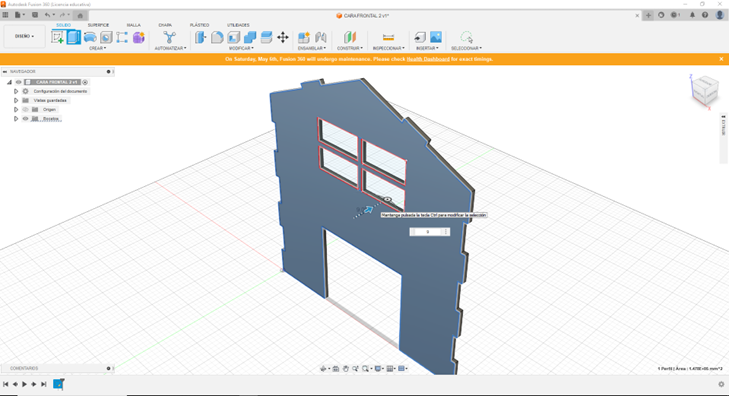Image resolution: width=729 pixels, height=396 pixels.
Task: Select the Hole tool icon
Action: pyautogui.click(x=106, y=37)
